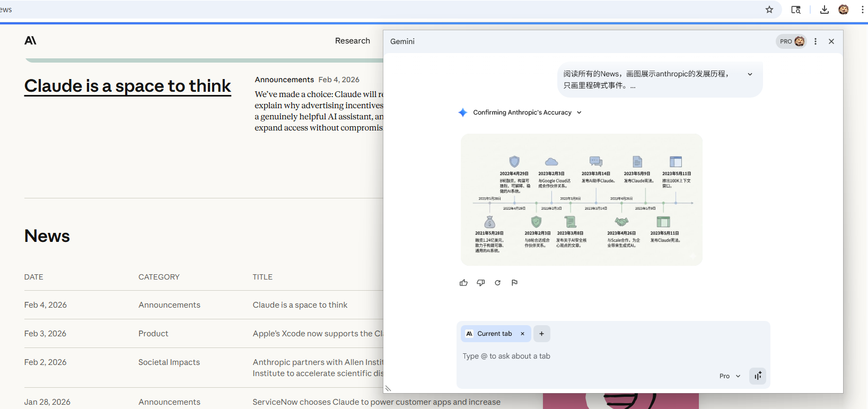Open Anthropic partners with Allen Institute article
The width and height of the screenshot is (868, 409).
tap(318, 368)
